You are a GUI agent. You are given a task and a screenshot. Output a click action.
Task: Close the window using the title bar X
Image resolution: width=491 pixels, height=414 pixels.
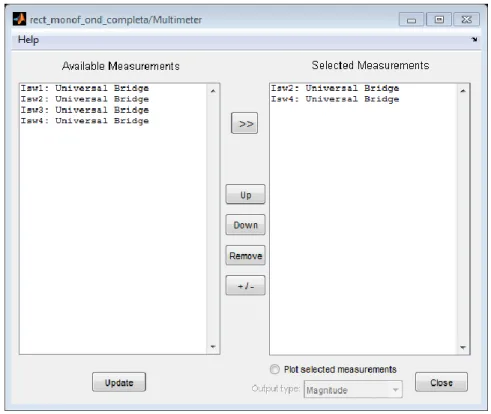pos(466,20)
